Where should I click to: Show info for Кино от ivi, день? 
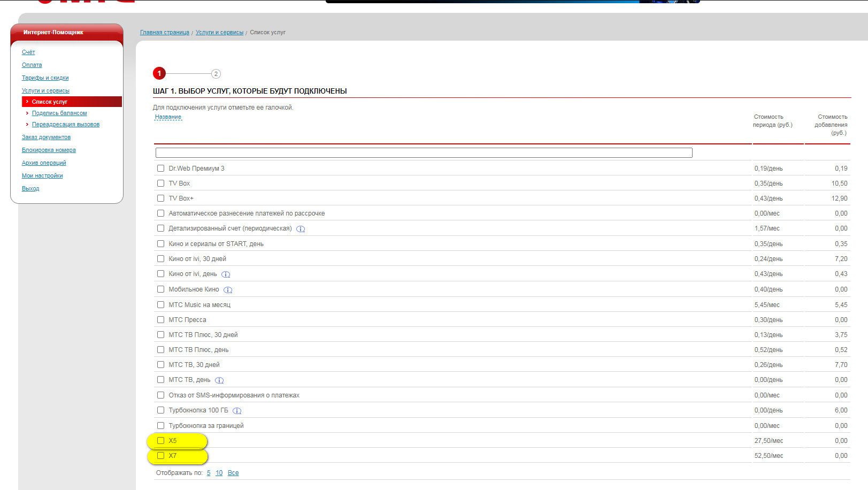pyautogui.click(x=226, y=274)
